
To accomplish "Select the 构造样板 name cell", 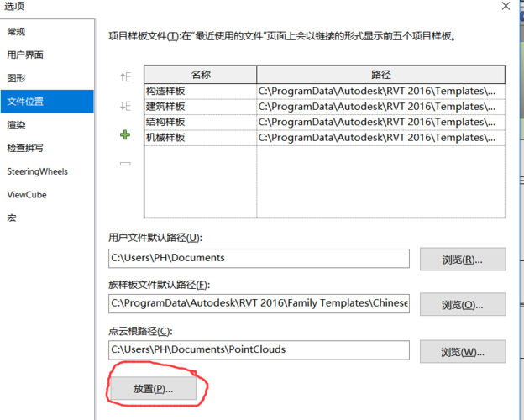I will (201, 91).
